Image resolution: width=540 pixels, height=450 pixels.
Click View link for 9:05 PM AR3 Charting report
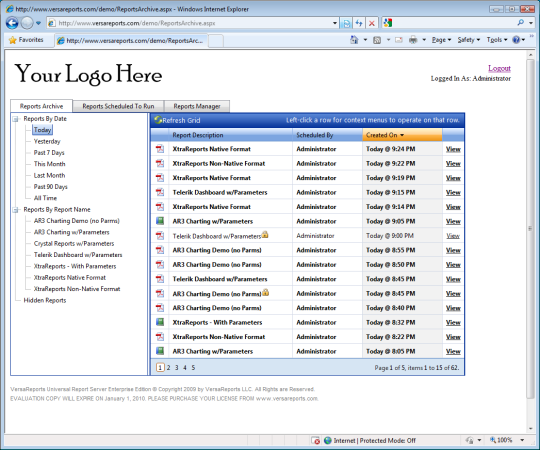(453, 221)
